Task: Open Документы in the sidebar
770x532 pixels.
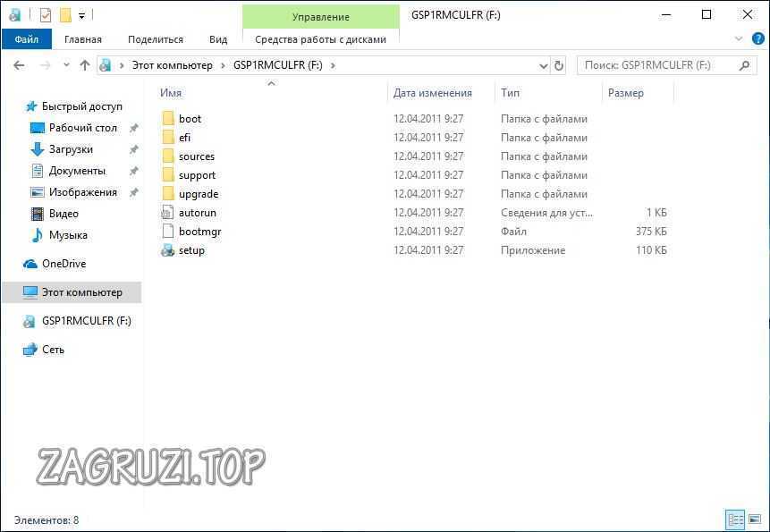Action: pyautogui.click(x=77, y=171)
